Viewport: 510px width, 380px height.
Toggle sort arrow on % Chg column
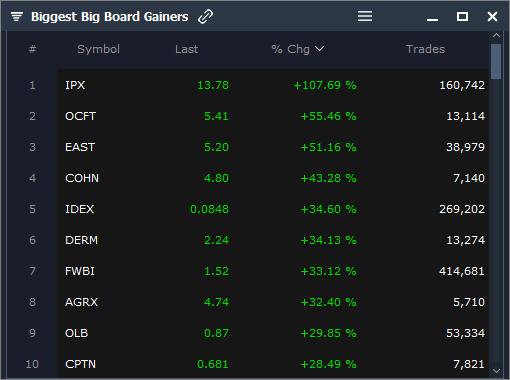point(319,49)
